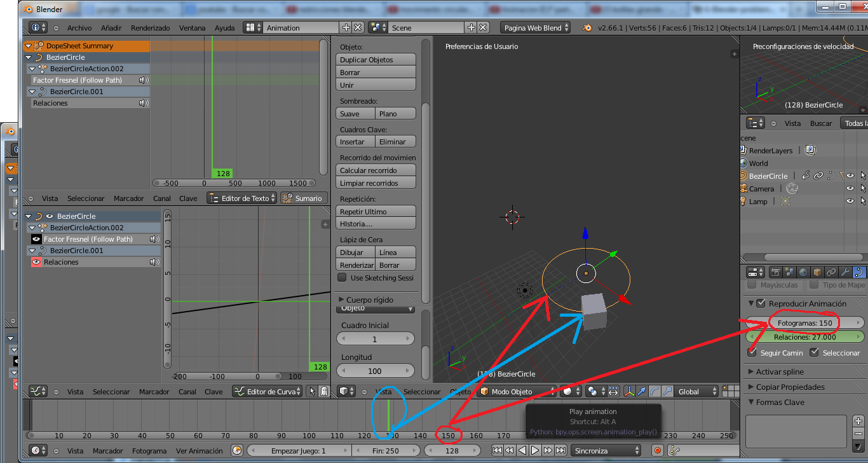Jump to the first frame

pos(497,450)
